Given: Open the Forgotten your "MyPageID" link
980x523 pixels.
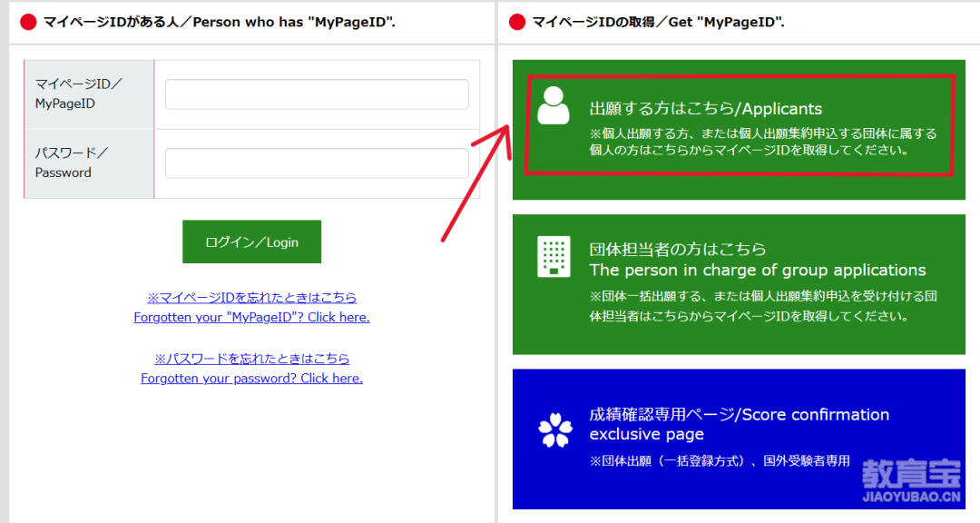Looking at the screenshot, I should 252,317.
